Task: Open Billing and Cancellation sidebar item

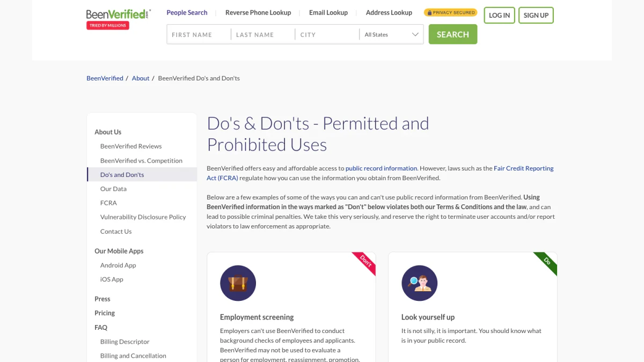Action: click(133, 356)
